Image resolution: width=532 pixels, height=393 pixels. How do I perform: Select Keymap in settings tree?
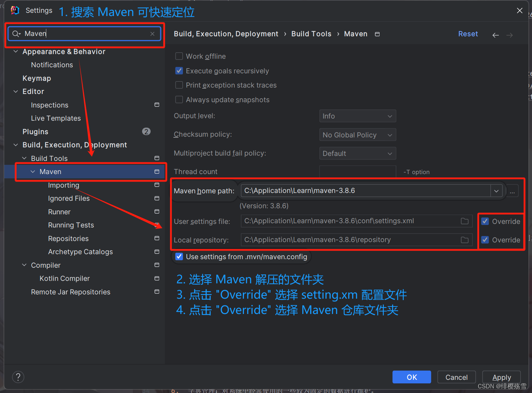click(x=37, y=78)
